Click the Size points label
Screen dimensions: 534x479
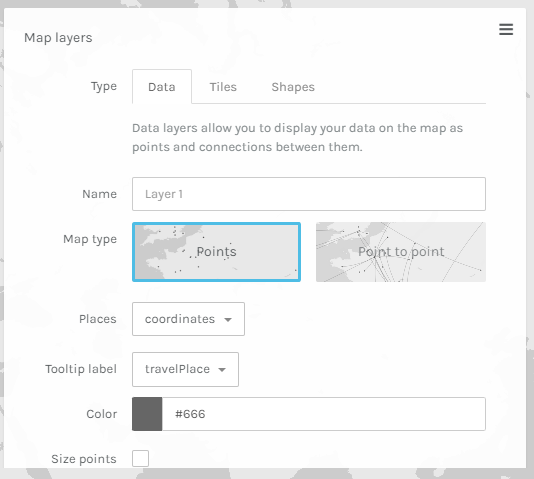pyautogui.click(x=84, y=459)
